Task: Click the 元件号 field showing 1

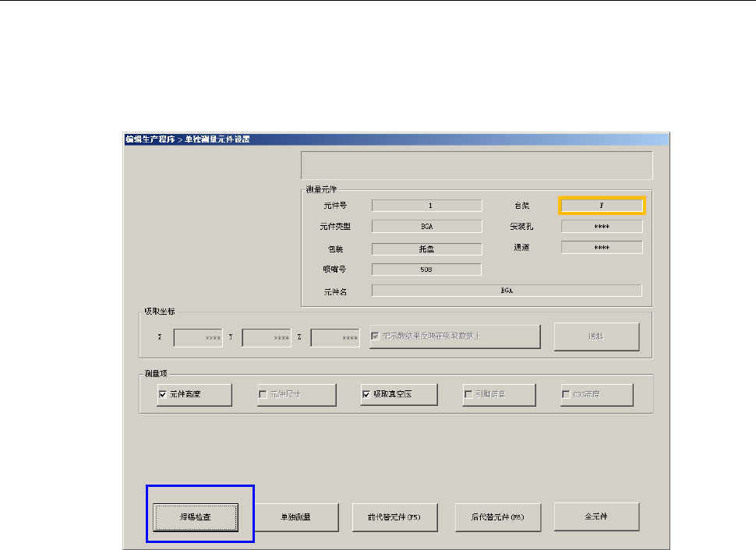Action: click(426, 206)
